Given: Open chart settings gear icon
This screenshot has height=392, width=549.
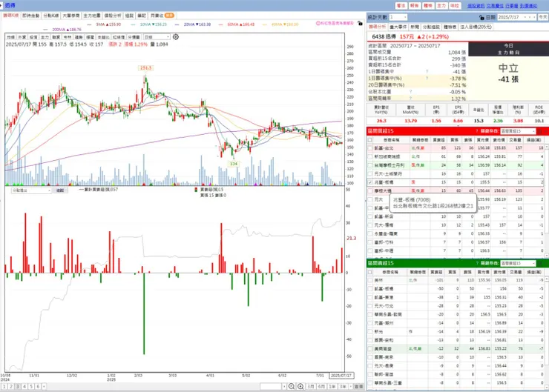Looking at the screenshot, I should (176, 37).
